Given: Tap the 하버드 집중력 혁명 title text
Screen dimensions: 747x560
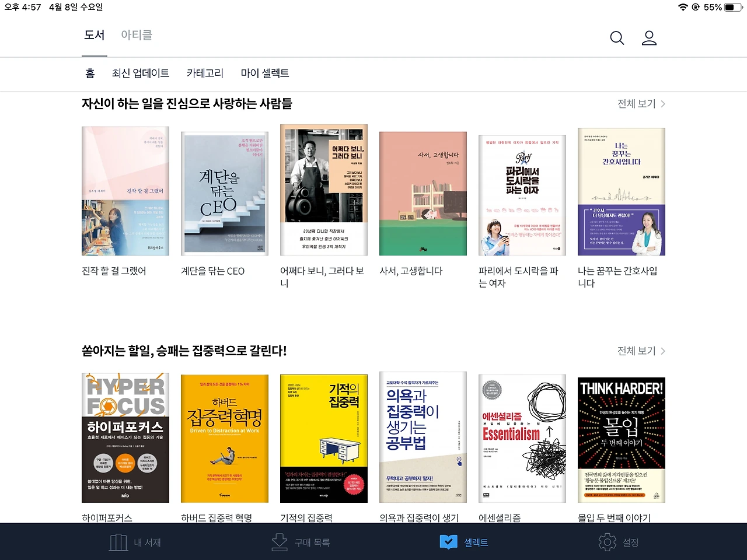Looking at the screenshot, I should point(217,518).
